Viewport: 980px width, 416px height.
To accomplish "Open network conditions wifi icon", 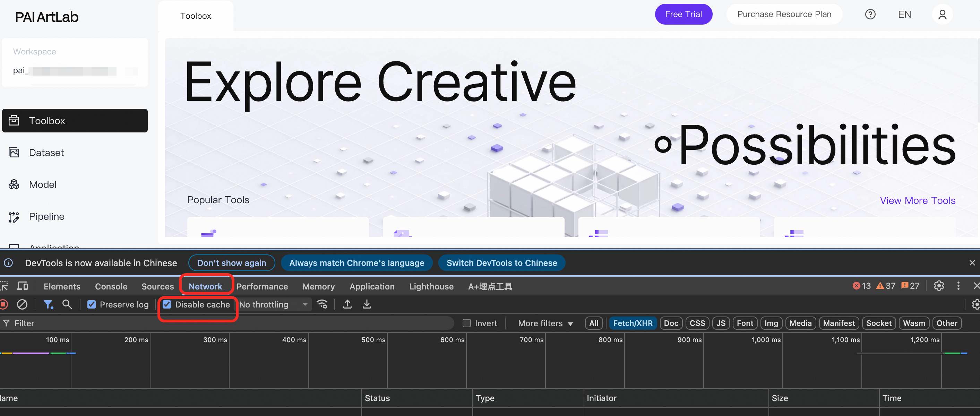I will [x=322, y=304].
